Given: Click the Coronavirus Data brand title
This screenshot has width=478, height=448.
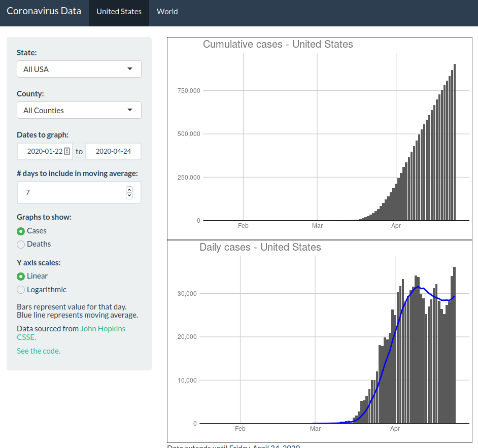Looking at the screenshot, I should [44, 11].
